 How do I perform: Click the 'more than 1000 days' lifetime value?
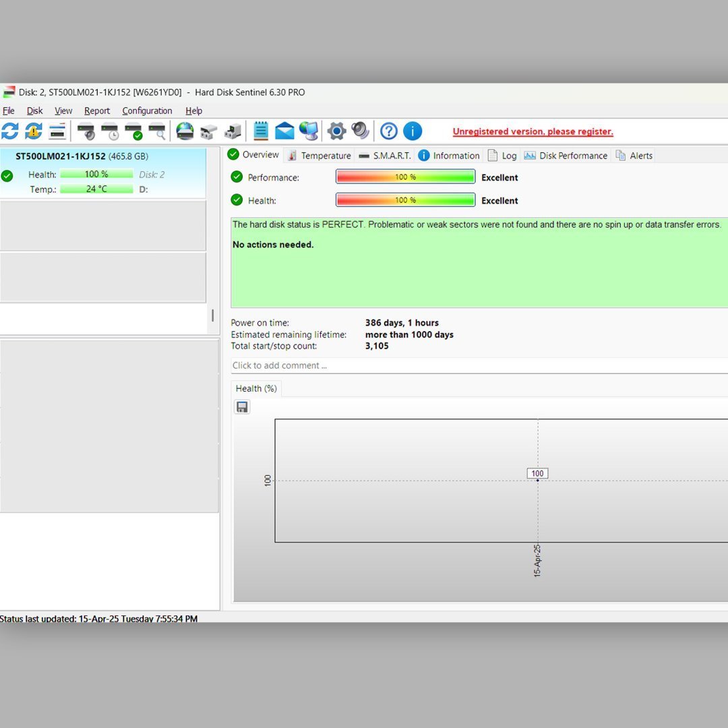409,335
